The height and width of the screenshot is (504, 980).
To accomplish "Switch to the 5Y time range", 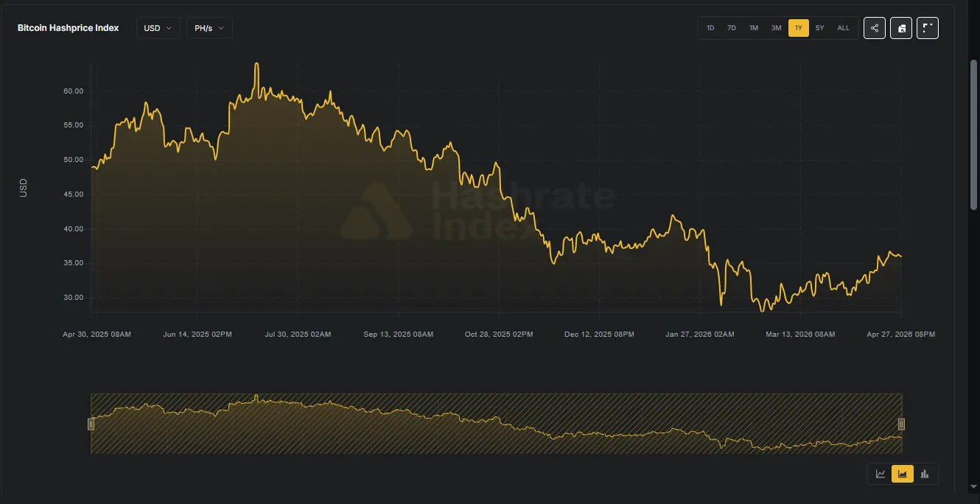I will coord(820,27).
